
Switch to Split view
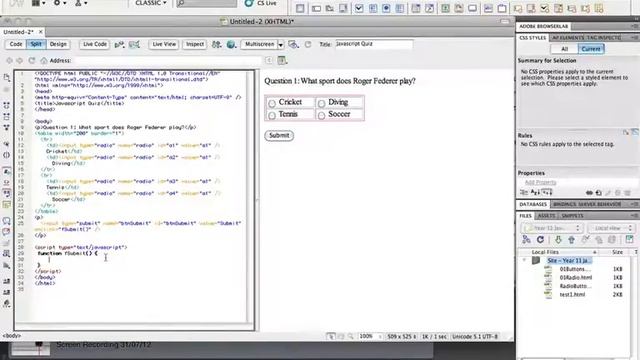36,44
